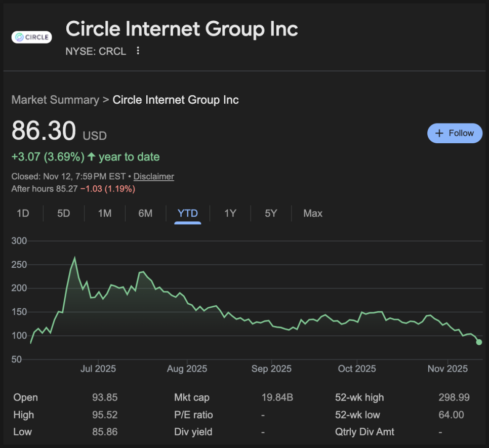Screen dimensions: 489x448
Task: Click the green up arrow indicator
Action: click(x=92, y=157)
